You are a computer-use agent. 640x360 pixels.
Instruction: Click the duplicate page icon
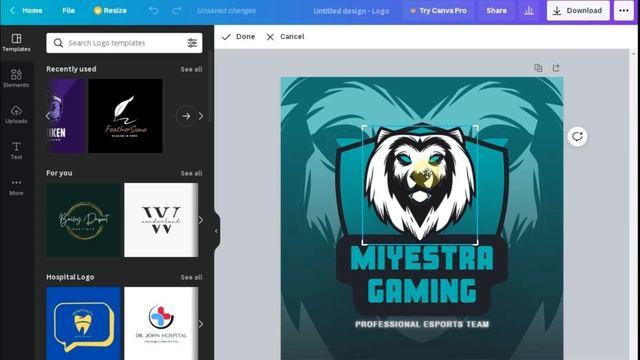538,68
